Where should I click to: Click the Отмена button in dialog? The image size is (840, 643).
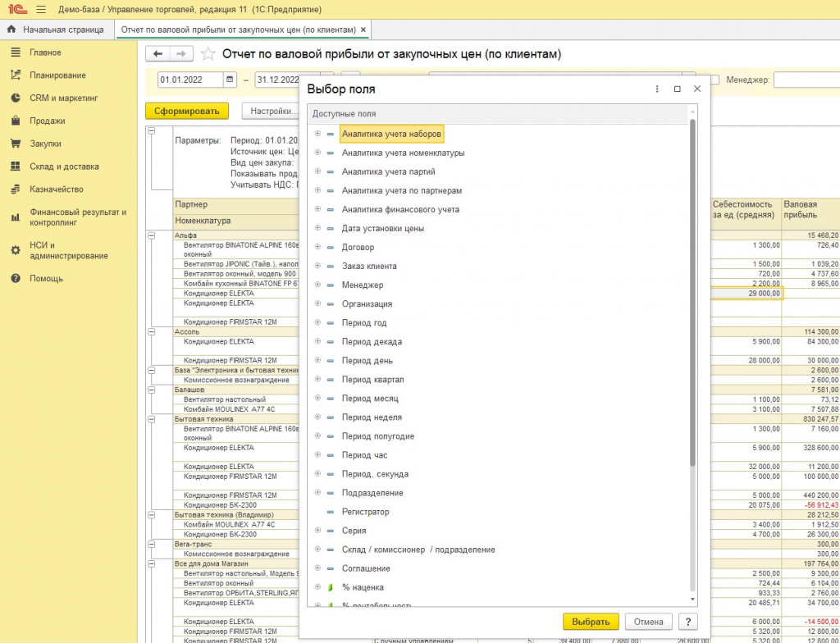649,622
